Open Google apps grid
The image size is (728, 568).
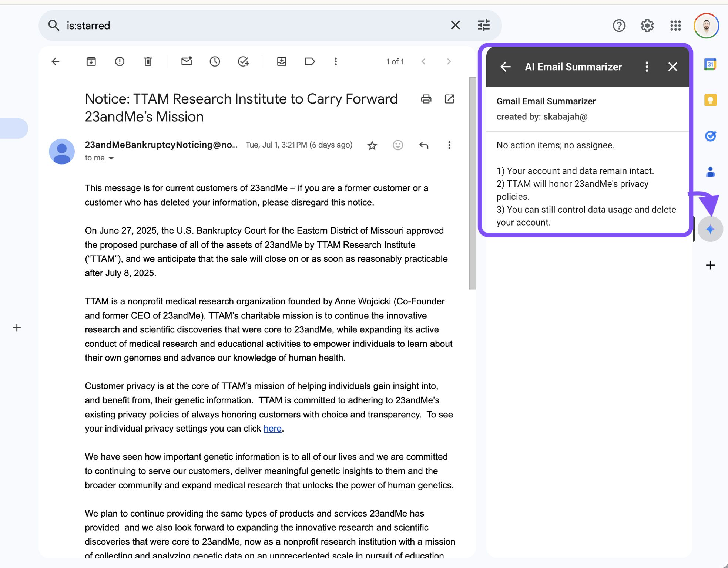(x=675, y=26)
